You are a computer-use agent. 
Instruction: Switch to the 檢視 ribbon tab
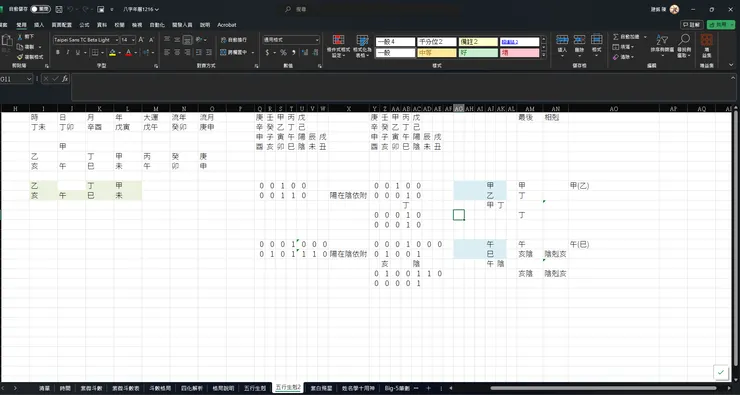(x=137, y=25)
